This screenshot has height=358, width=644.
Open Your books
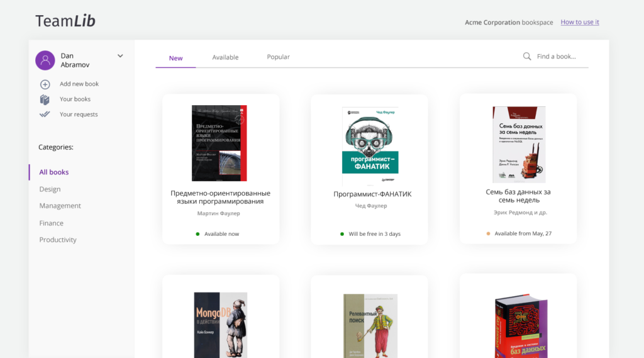tap(75, 99)
